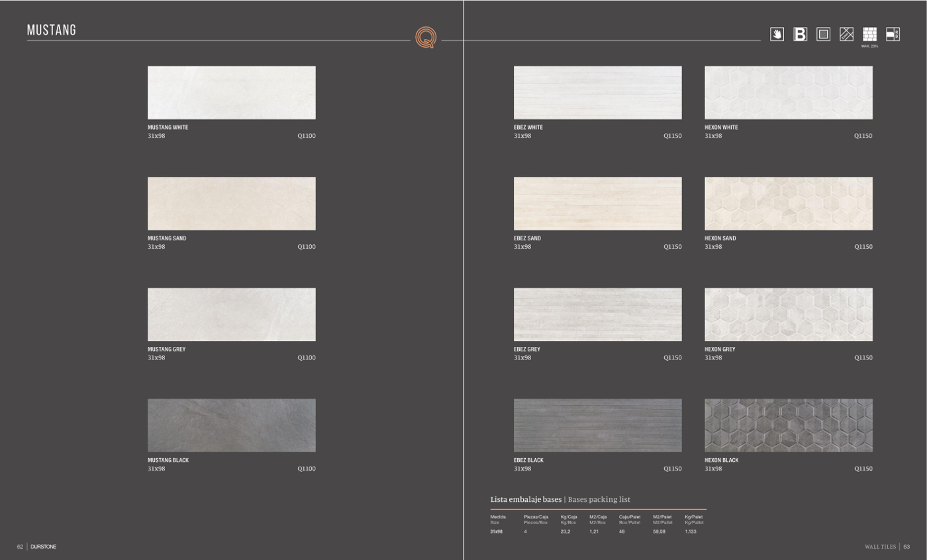This screenshot has width=927, height=560.
Task: Open the Ebez Black tile image
Action: [x=598, y=425]
